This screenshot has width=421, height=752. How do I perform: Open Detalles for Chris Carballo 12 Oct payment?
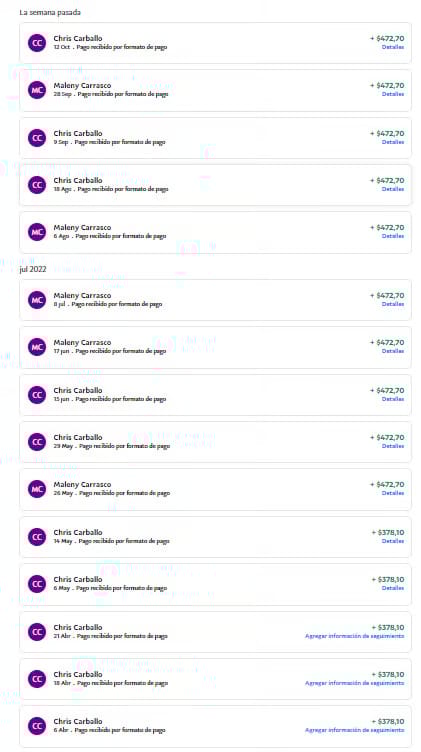point(393,47)
